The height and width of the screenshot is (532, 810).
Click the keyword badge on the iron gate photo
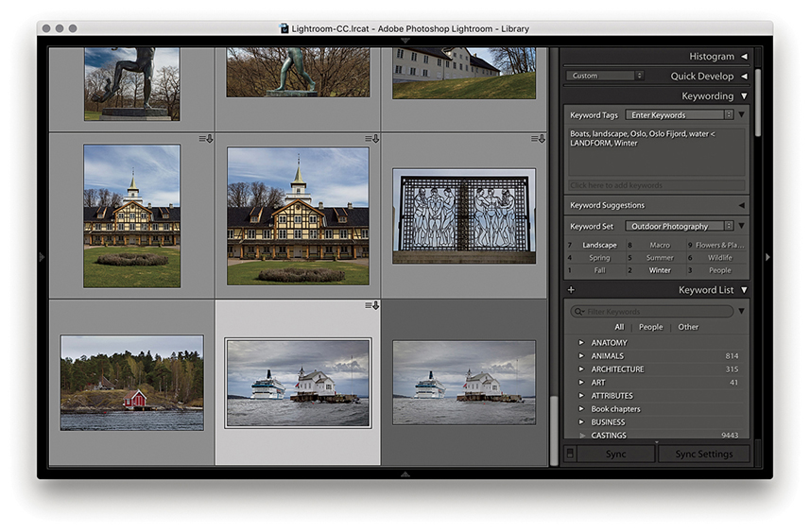tap(538, 139)
